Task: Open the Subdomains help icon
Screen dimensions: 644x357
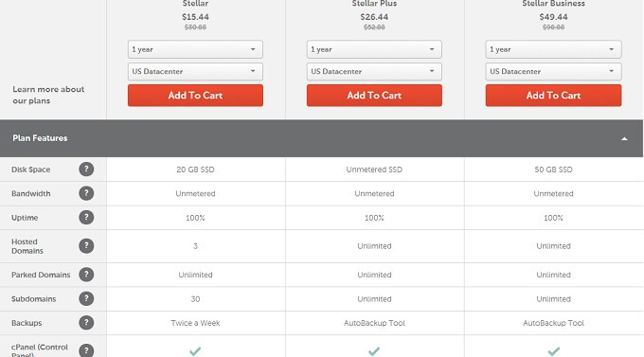Action: [x=86, y=298]
